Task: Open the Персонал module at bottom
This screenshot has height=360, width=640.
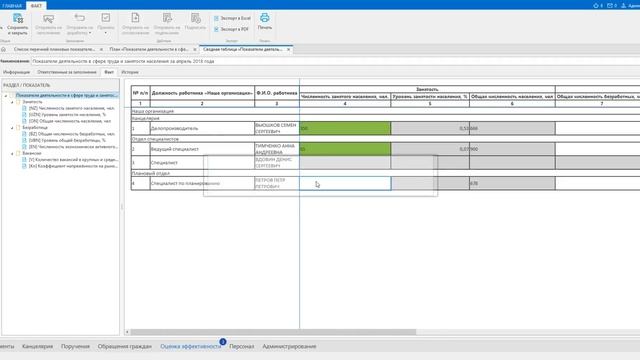Action: click(x=242, y=346)
